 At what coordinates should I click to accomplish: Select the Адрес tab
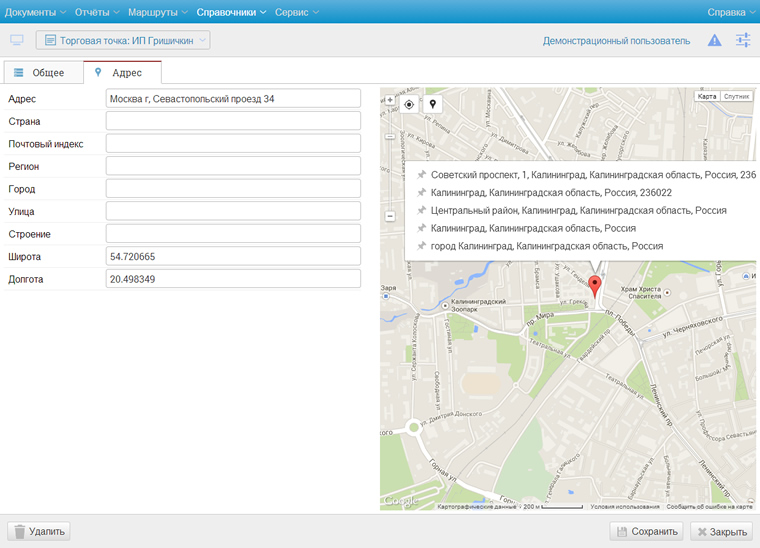123,73
